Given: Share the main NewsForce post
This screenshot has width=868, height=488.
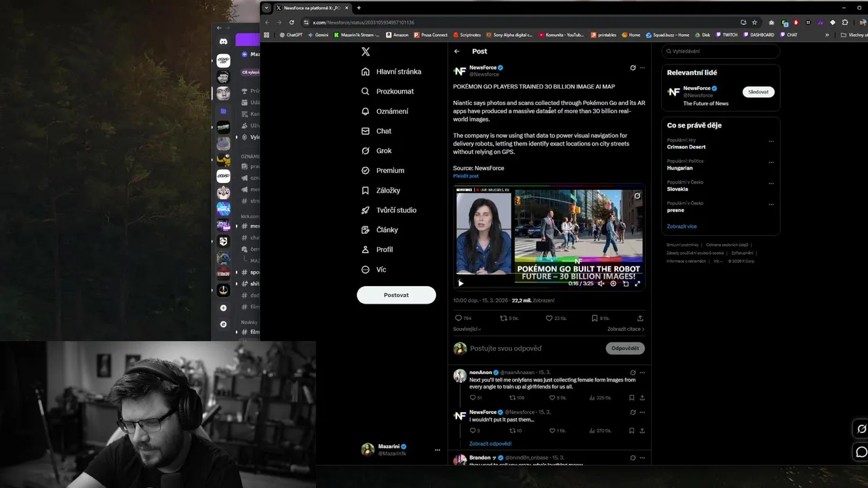Looking at the screenshot, I should (640, 318).
